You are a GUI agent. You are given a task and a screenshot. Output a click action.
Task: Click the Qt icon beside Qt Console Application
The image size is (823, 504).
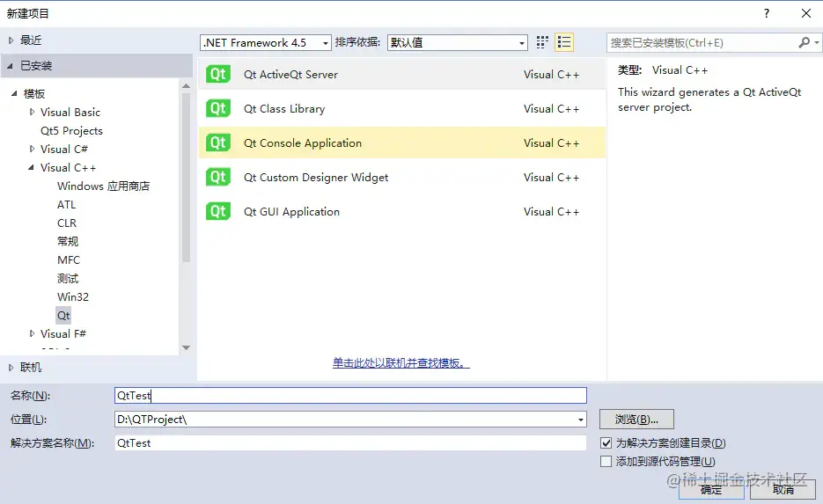(x=217, y=142)
